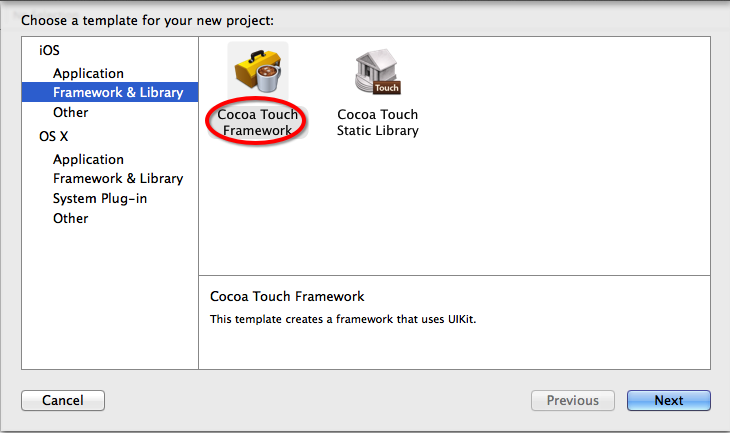
Task: Click the Cocoa Touch Framework label text
Action: click(x=257, y=122)
